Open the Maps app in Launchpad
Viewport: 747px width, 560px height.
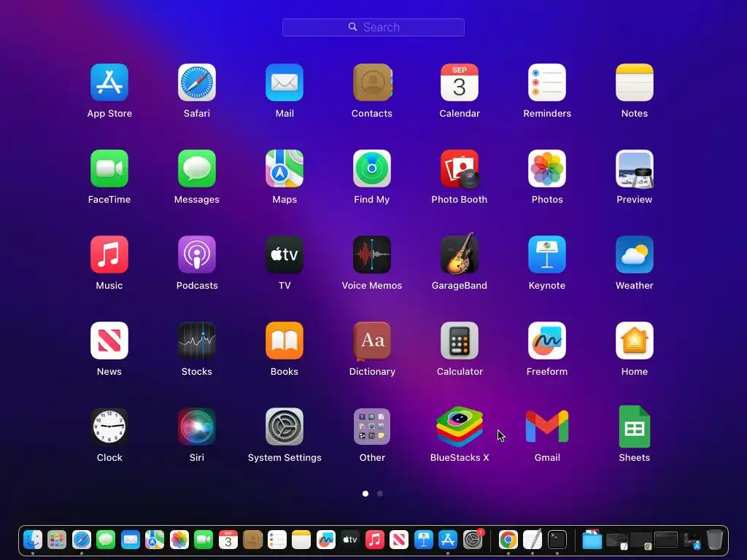click(285, 168)
